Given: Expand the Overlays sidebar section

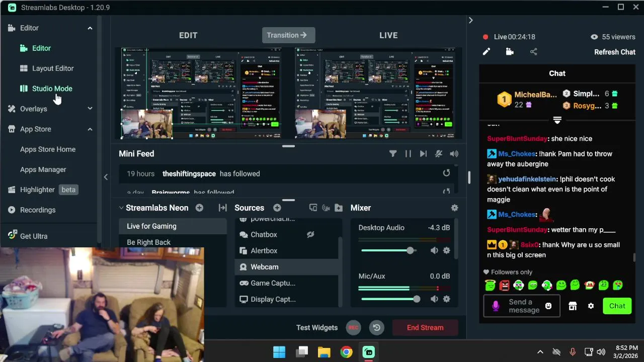Looking at the screenshot, I should point(90,109).
